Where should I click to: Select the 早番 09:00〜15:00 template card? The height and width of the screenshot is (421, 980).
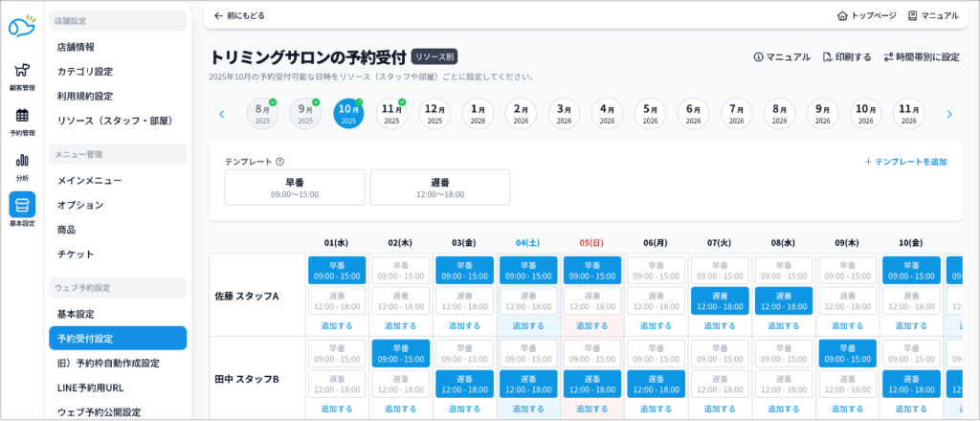(x=295, y=188)
